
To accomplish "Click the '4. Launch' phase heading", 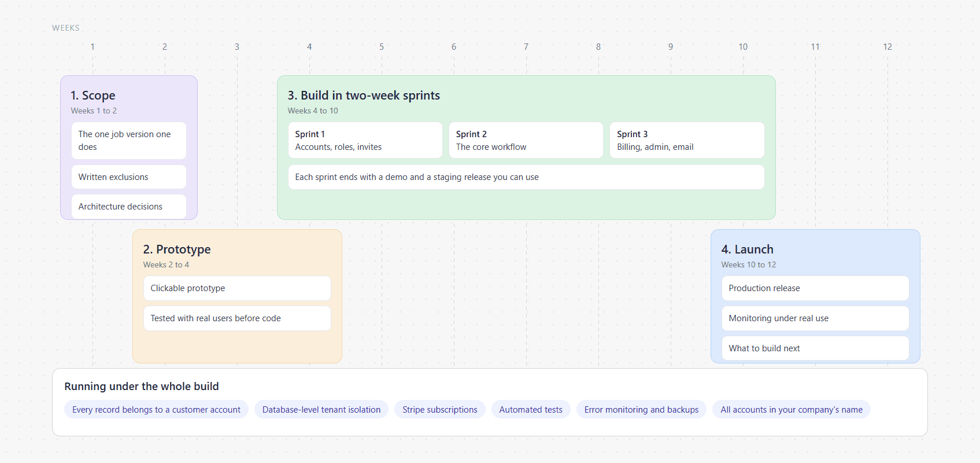I will (x=747, y=249).
